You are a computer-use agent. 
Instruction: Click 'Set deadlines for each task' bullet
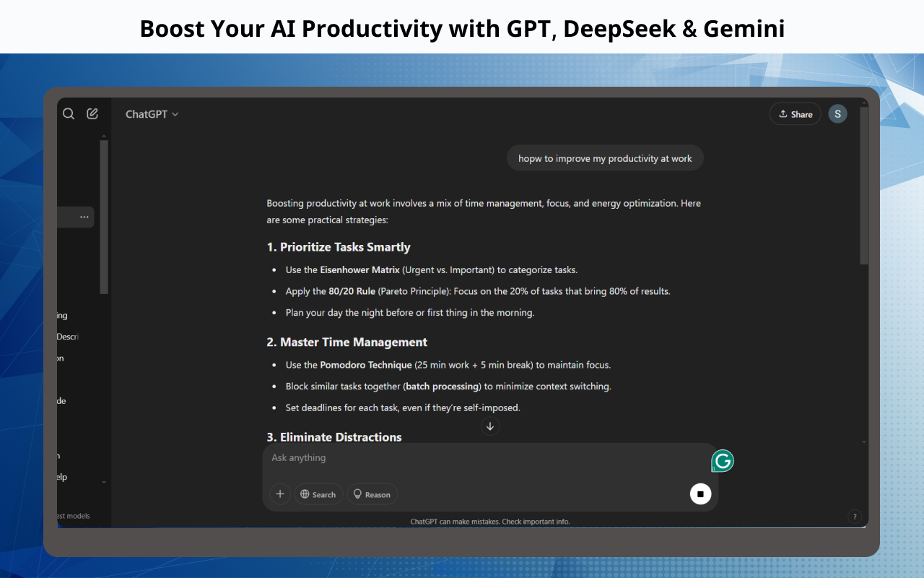tap(403, 407)
